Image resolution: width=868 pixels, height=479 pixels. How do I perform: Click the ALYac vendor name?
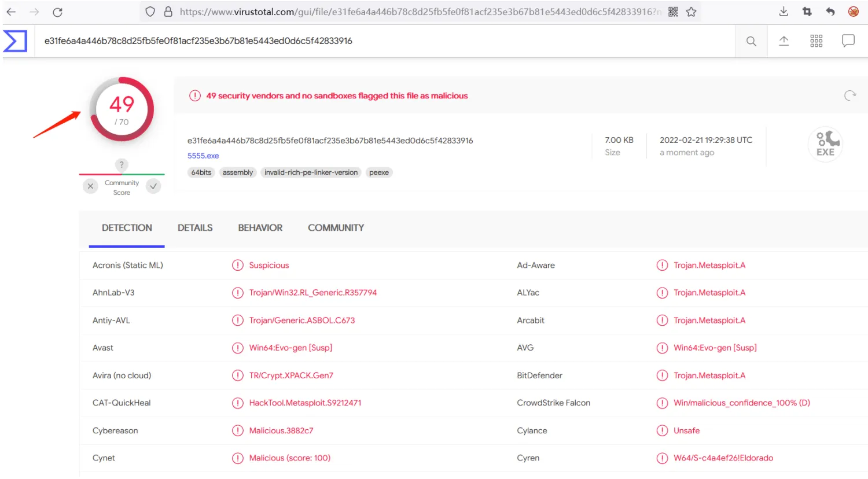click(528, 293)
